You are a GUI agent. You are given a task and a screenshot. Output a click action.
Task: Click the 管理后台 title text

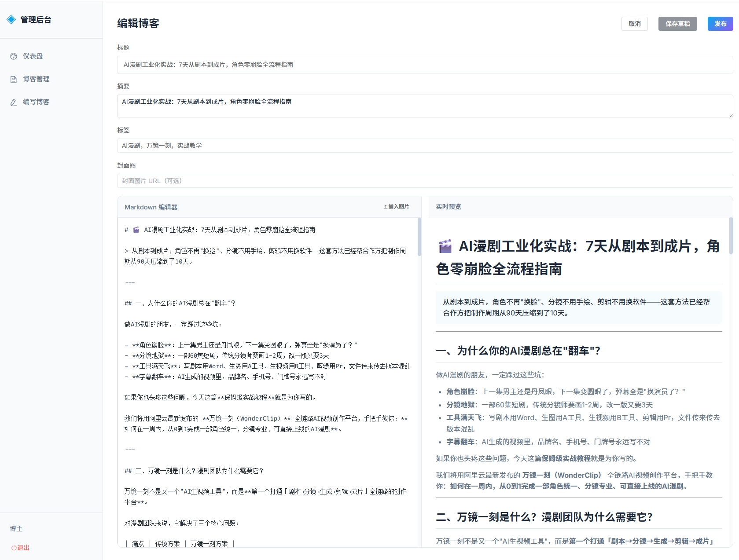tap(36, 19)
